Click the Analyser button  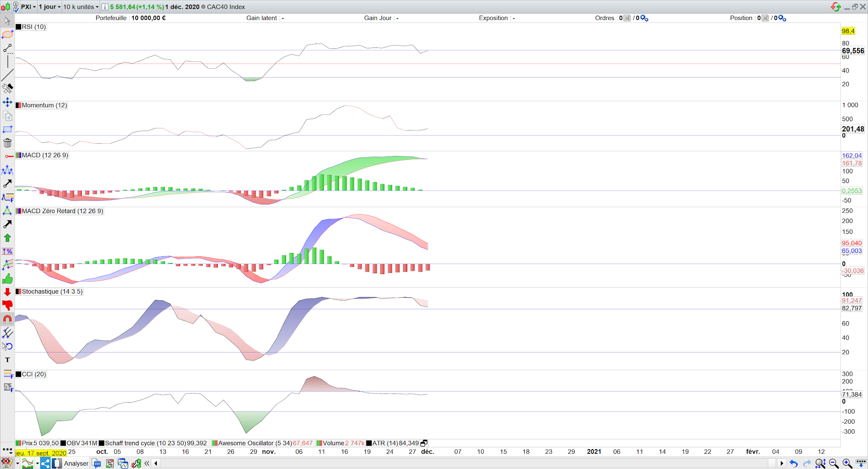click(x=76, y=463)
